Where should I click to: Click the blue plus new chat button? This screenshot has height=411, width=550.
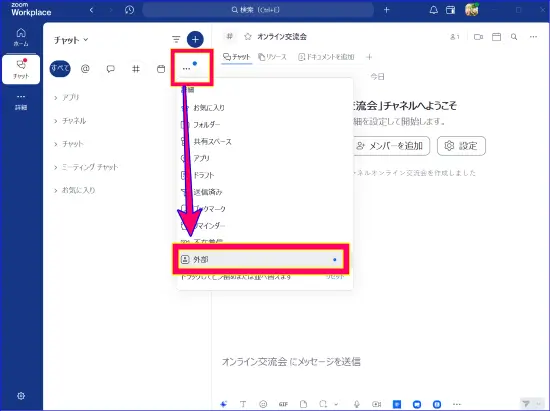click(195, 39)
